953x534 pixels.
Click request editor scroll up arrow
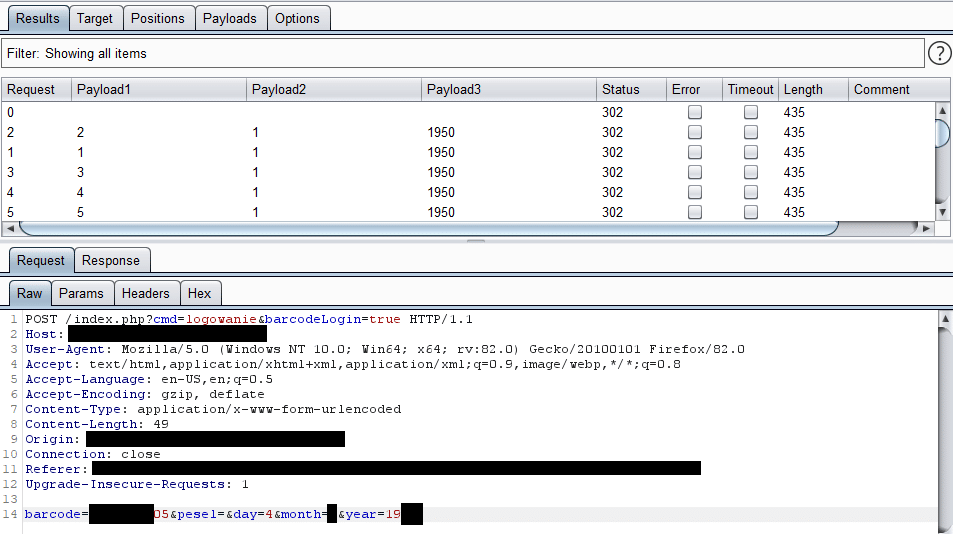[945, 318]
